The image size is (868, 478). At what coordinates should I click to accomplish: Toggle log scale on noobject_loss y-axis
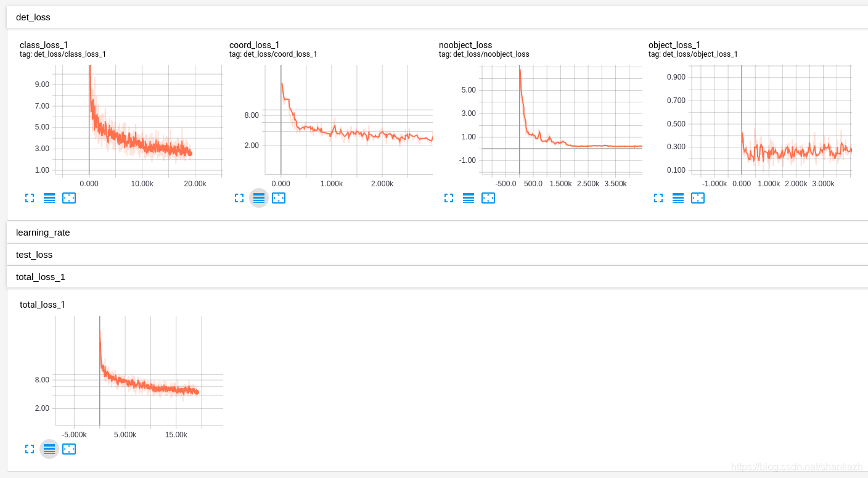(469, 198)
